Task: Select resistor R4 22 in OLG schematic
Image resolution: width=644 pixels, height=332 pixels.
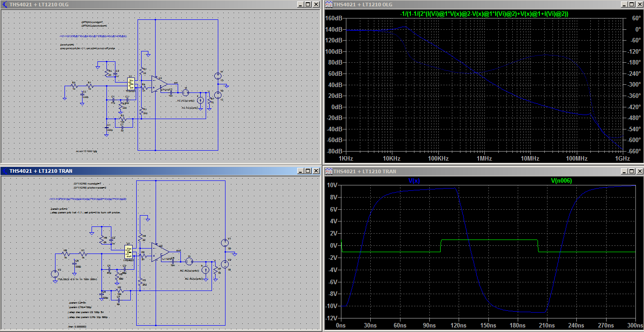Action: click(x=142, y=71)
